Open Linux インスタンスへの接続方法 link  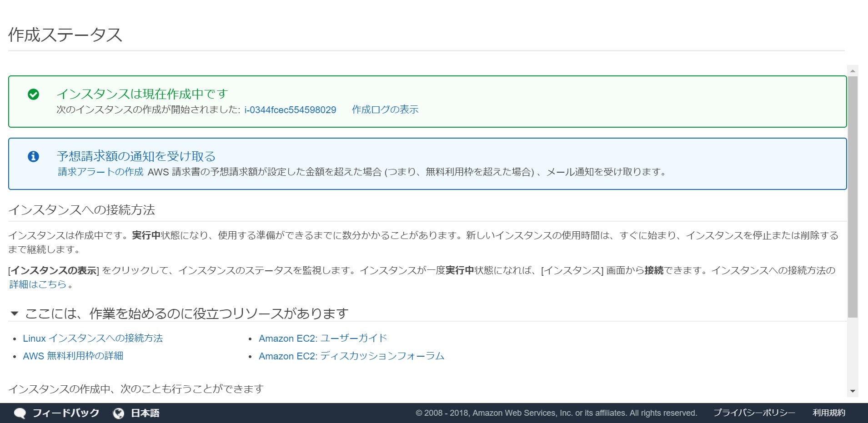tap(93, 338)
